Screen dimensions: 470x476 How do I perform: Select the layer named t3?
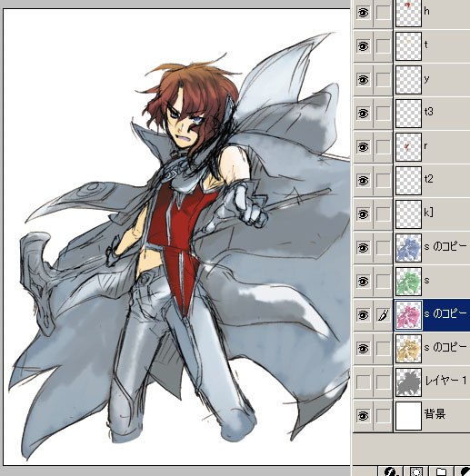point(429,112)
